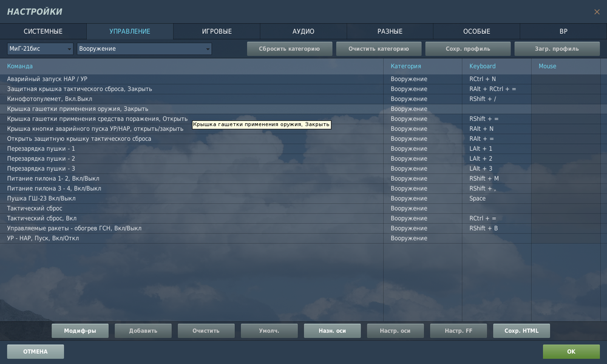Viewport: 607px width, 364px height.
Task: Switch to the СИСТЕМНЫЕ tab
Action: (x=43, y=32)
